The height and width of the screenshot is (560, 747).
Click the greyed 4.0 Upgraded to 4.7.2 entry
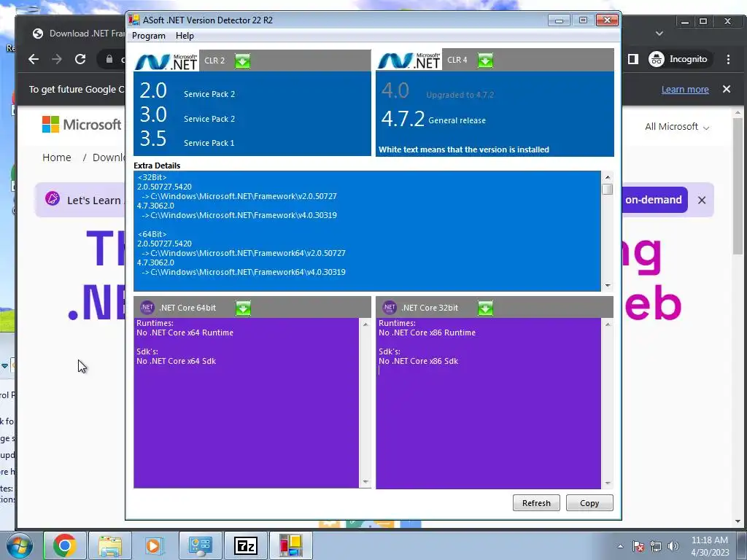tap(438, 91)
